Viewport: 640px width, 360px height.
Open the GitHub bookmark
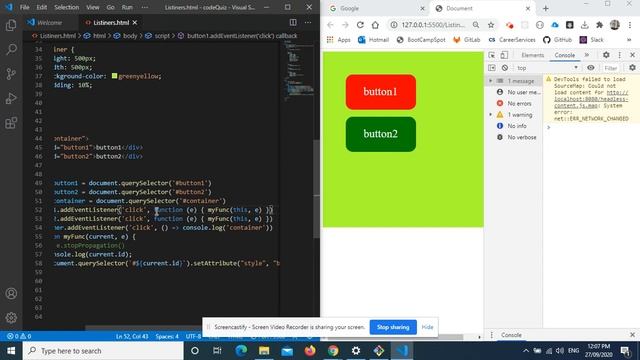tap(557, 40)
